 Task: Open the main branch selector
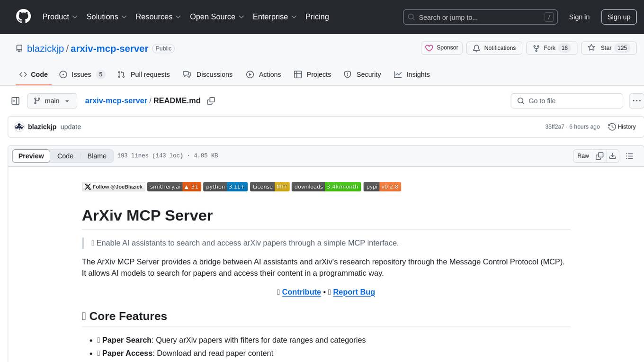point(52,101)
